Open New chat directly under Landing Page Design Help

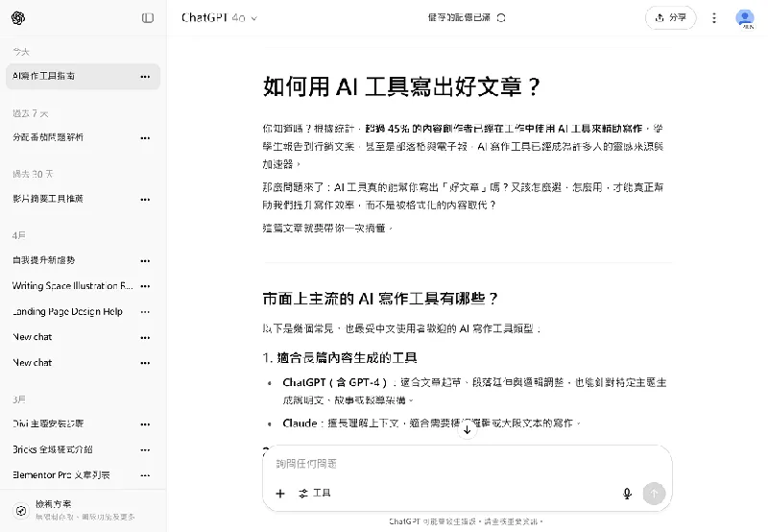(x=84, y=337)
